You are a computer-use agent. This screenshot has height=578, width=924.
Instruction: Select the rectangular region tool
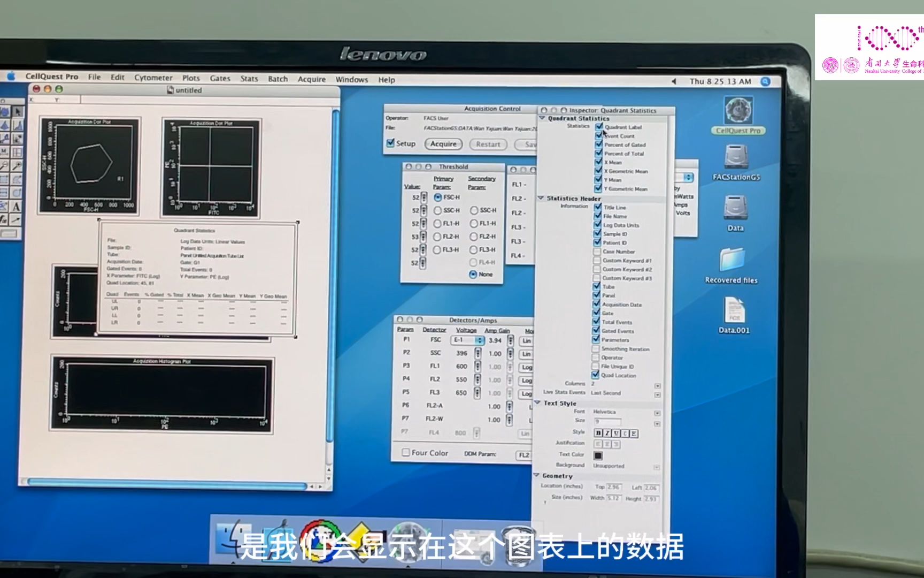[x=4, y=179]
